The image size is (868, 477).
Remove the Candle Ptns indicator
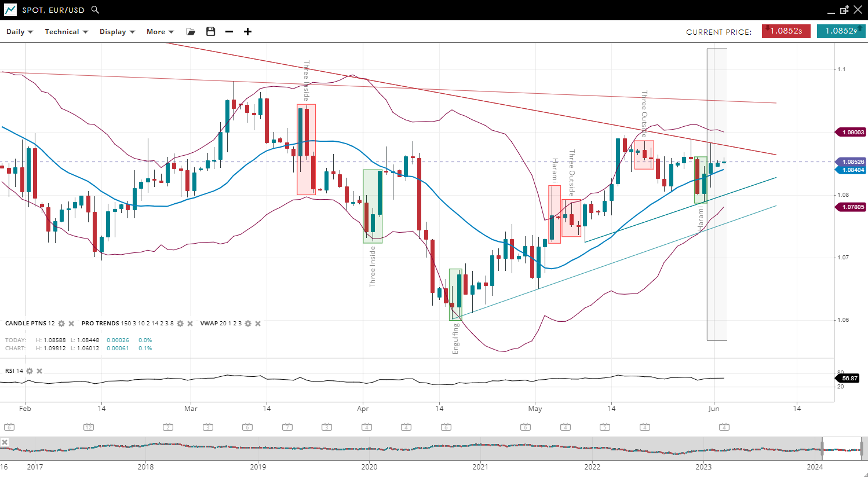(x=71, y=324)
